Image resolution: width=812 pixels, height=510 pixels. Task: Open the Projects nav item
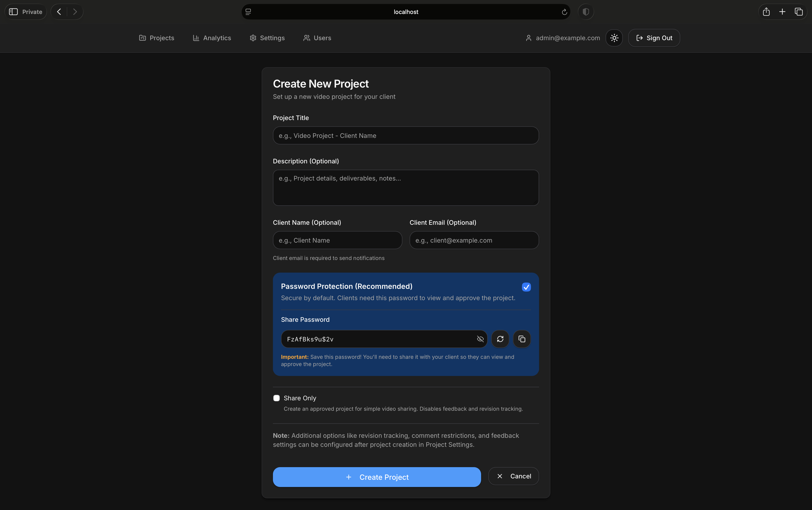(x=157, y=38)
